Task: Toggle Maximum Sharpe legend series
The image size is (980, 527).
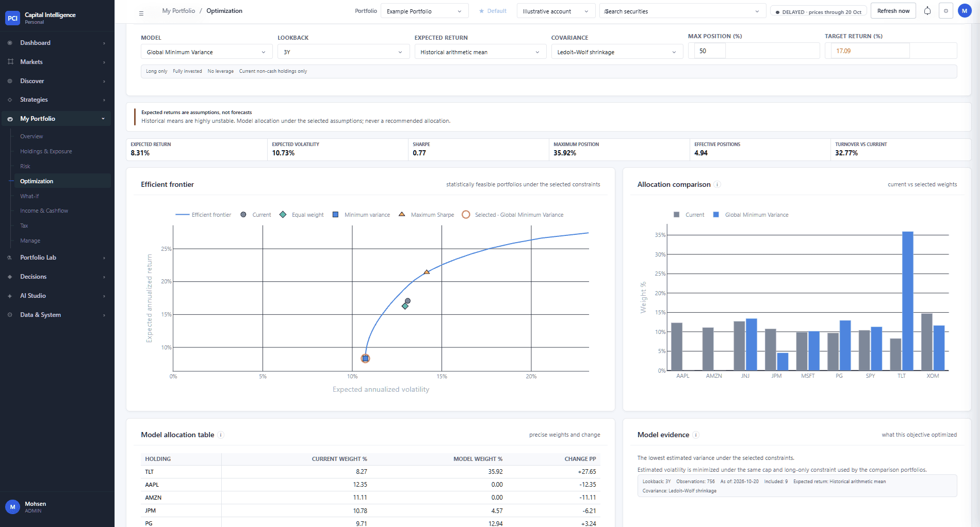Action: [426, 215]
